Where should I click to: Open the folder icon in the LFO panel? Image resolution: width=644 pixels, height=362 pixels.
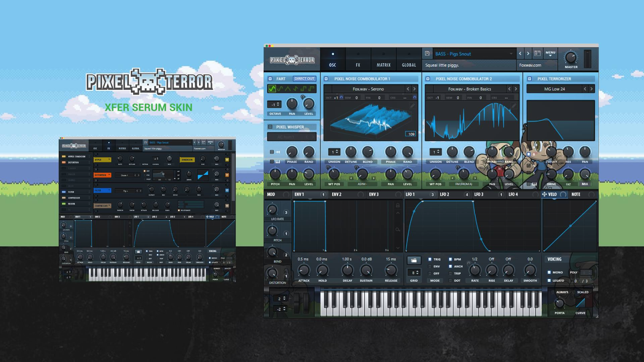click(x=414, y=260)
